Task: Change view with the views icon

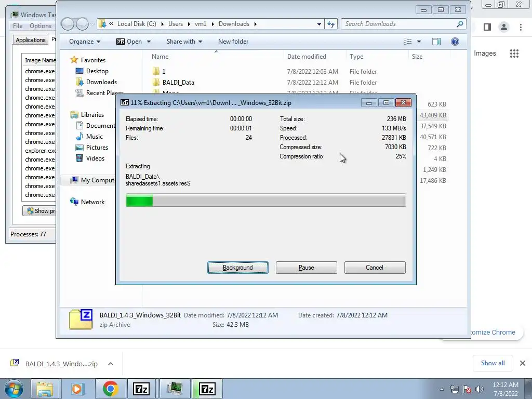Action: pyautogui.click(x=407, y=42)
